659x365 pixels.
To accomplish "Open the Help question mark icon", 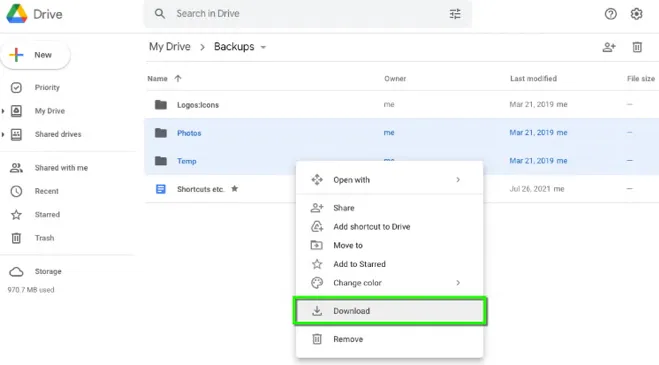I will click(x=611, y=14).
